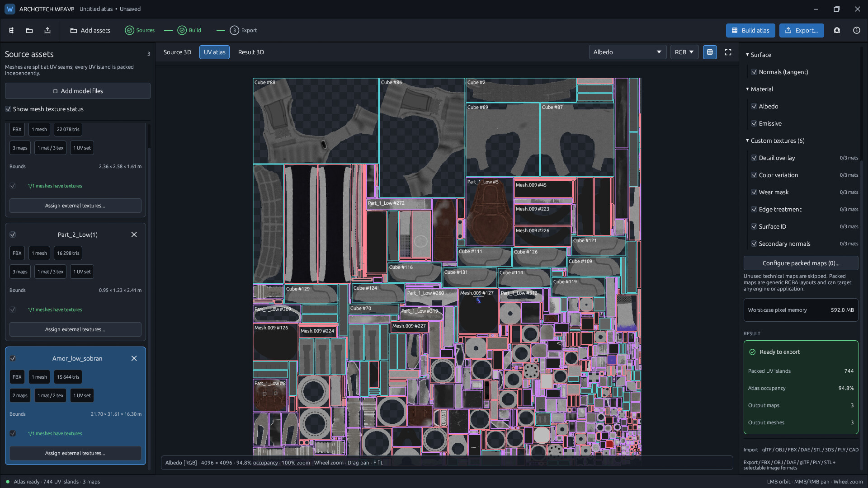Image resolution: width=868 pixels, height=488 pixels.
Task: Collapse the Surface section
Action: [x=748, y=55]
